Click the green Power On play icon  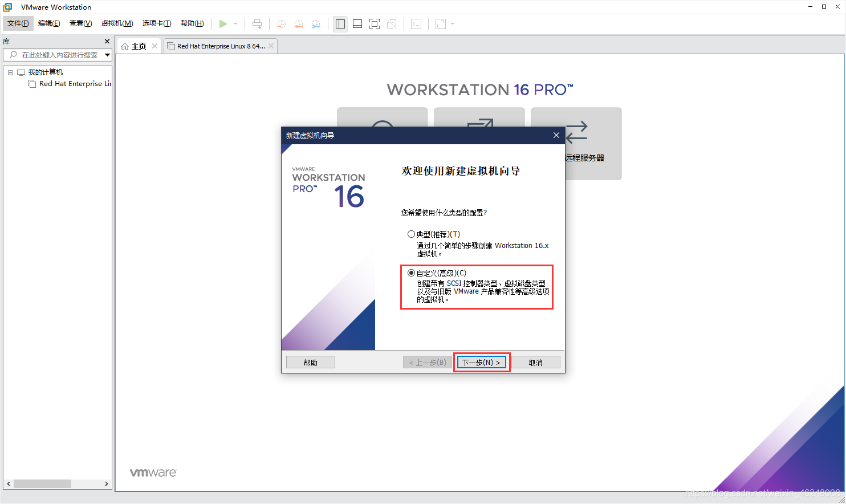pos(223,24)
